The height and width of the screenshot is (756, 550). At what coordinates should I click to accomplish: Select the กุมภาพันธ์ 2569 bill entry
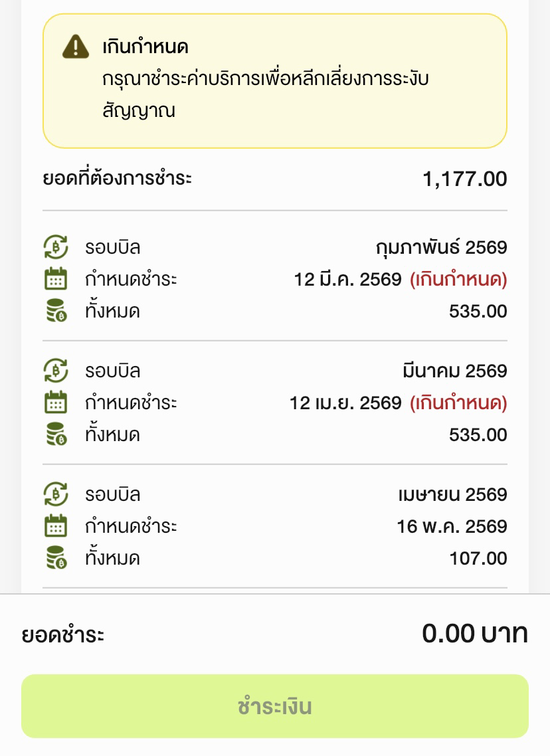pyautogui.click(x=275, y=278)
